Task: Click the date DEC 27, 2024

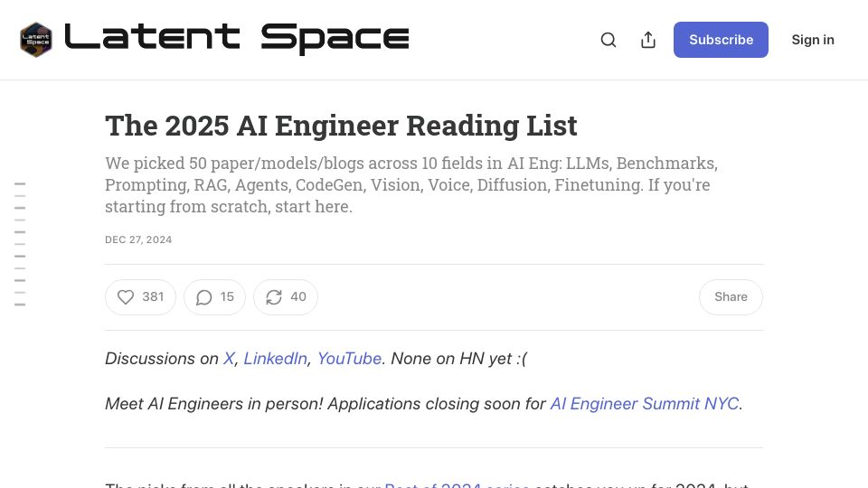Action: [x=138, y=239]
